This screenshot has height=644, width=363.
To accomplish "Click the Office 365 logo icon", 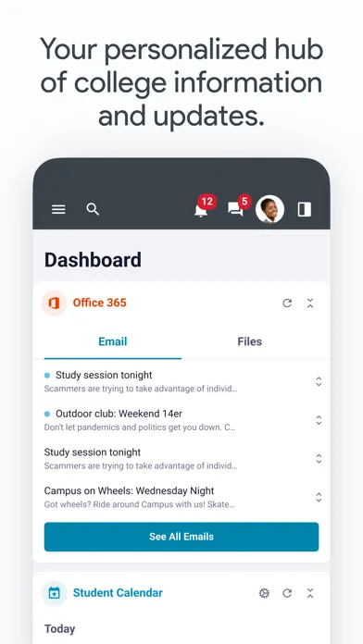I will [x=55, y=303].
